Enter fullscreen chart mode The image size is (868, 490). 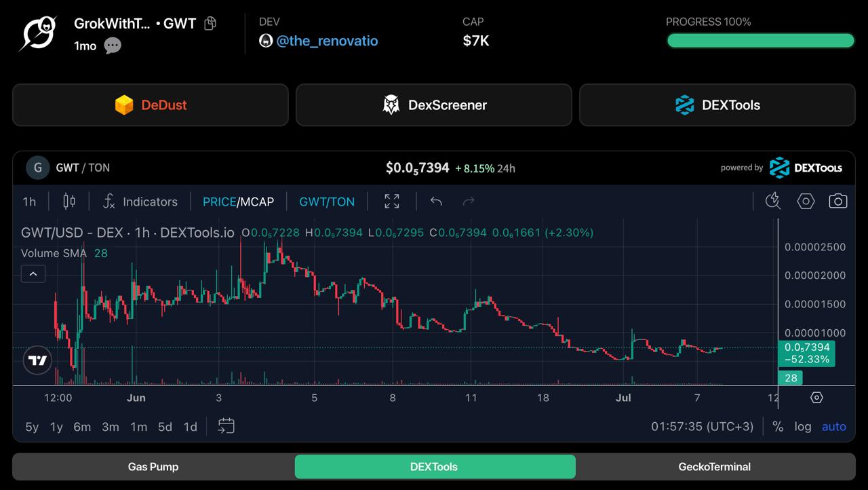point(392,201)
